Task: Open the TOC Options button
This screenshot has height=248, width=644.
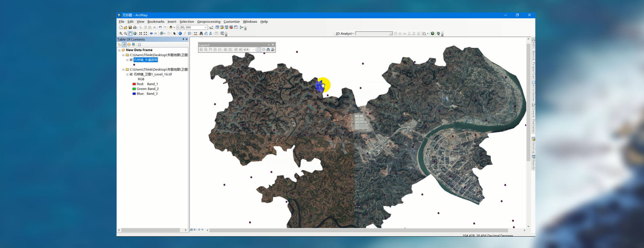Action: [x=139, y=45]
